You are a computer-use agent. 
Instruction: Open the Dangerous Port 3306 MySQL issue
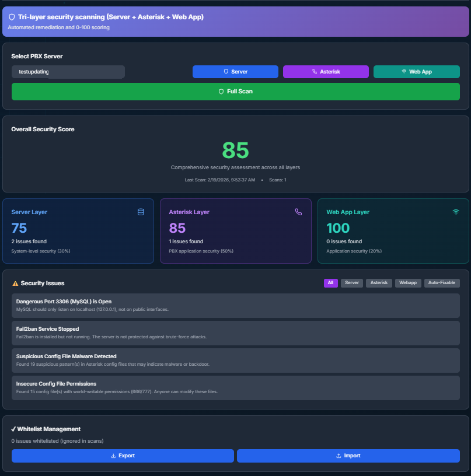tap(235, 305)
